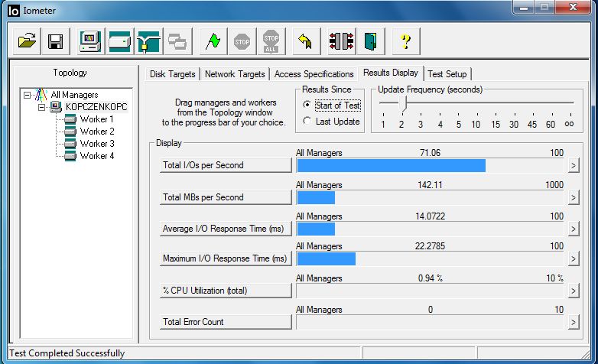Click Worker 2 disk icon
Viewport: 598px width, 364px height.
[x=70, y=132]
